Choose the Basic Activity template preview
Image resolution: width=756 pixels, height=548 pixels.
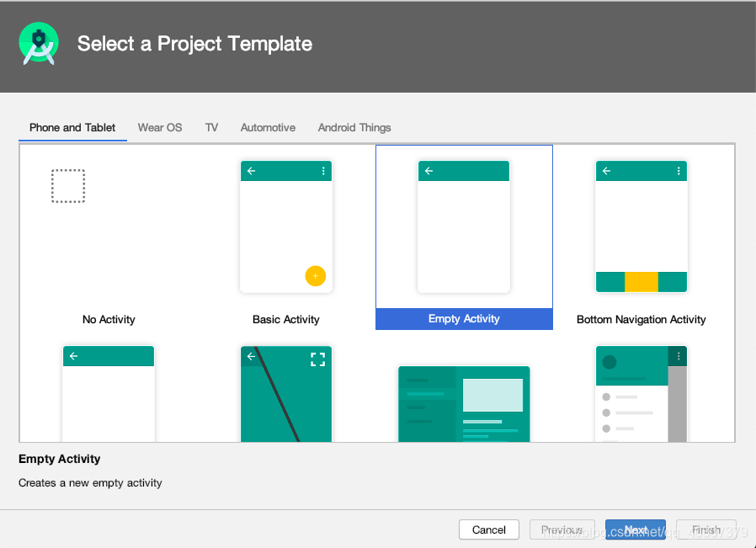pyautogui.click(x=286, y=226)
